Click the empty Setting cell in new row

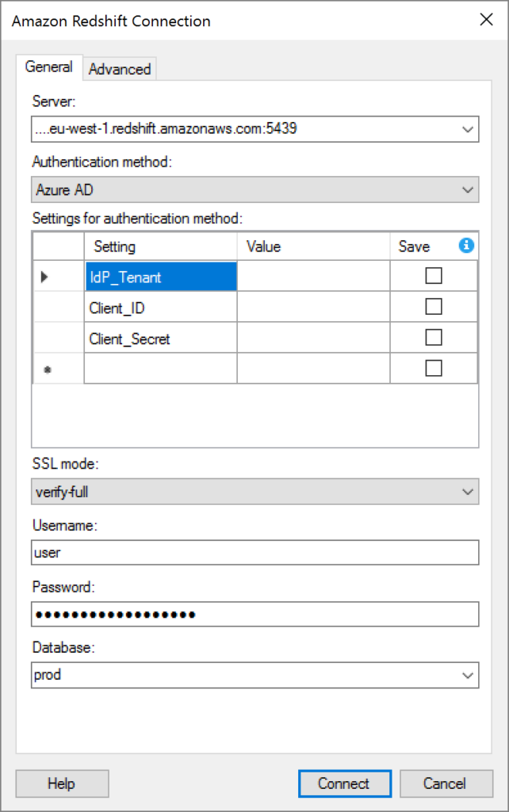(160, 369)
